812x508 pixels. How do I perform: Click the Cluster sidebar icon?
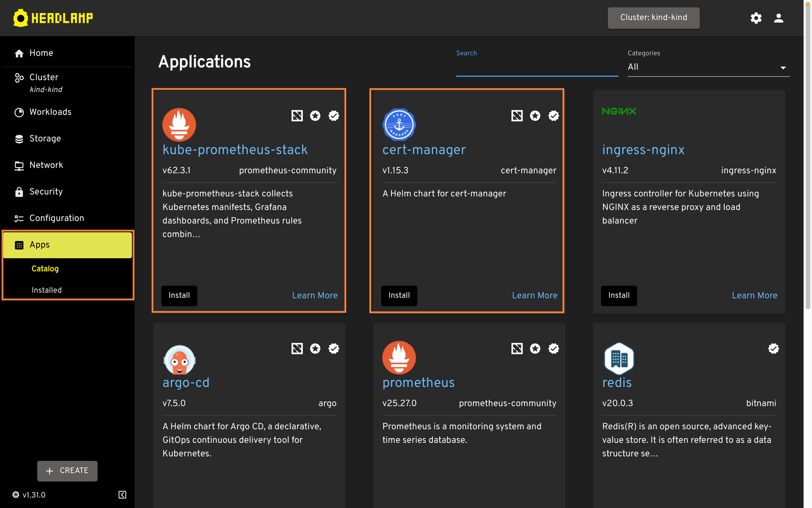click(x=19, y=78)
